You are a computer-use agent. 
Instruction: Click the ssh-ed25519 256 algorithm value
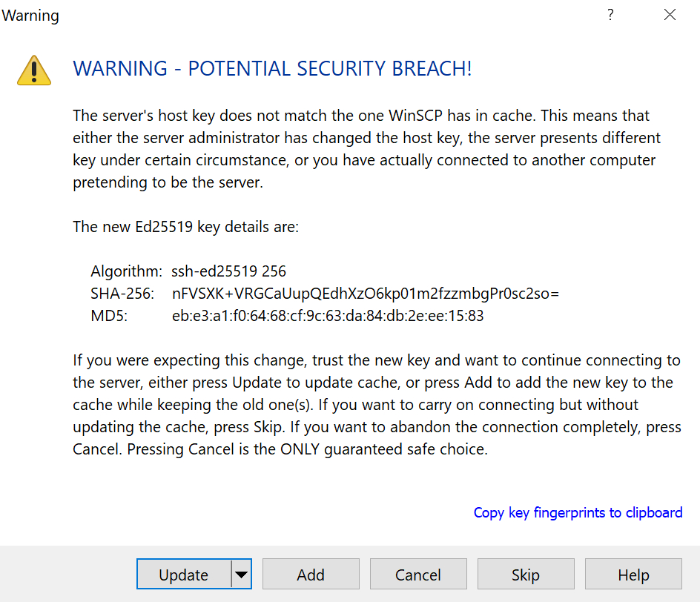228,271
